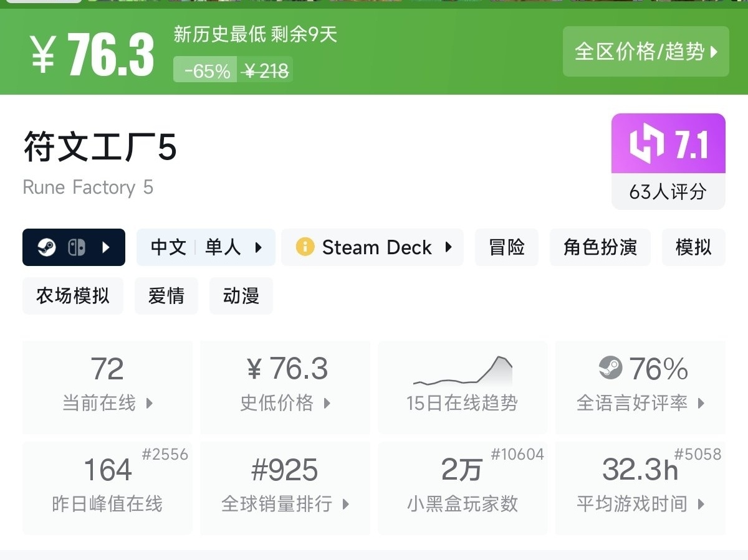Click the yen symbol in green banner
This screenshot has height=560, width=748.
pos(43,54)
